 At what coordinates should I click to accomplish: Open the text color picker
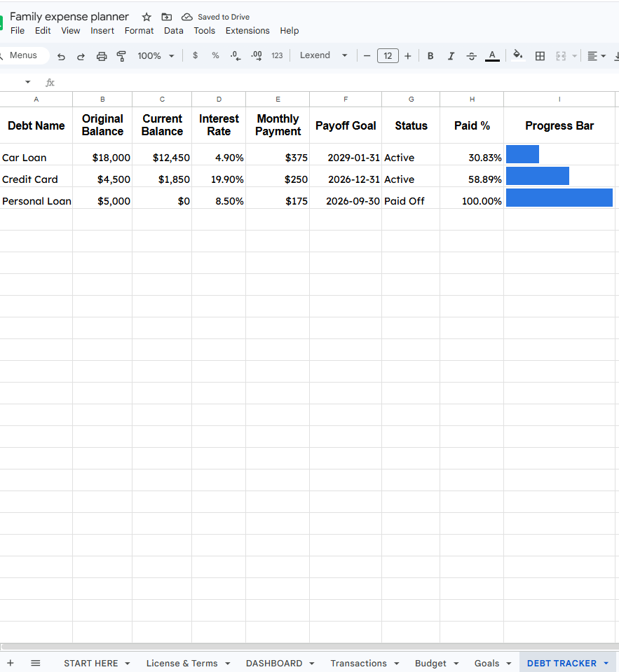pos(492,56)
